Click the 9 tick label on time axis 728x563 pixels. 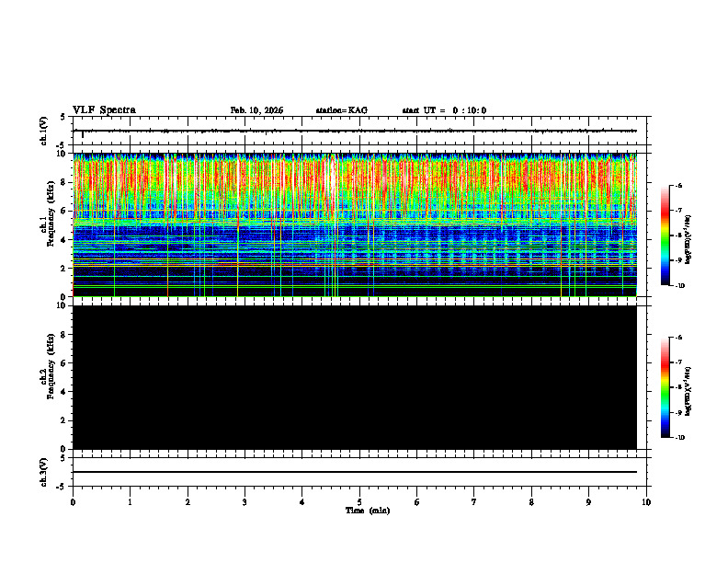tap(588, 502)
